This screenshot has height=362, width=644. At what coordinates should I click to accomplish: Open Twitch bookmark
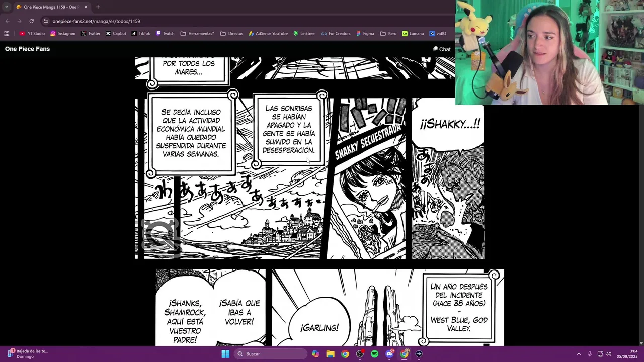click(x=165, y=34)
